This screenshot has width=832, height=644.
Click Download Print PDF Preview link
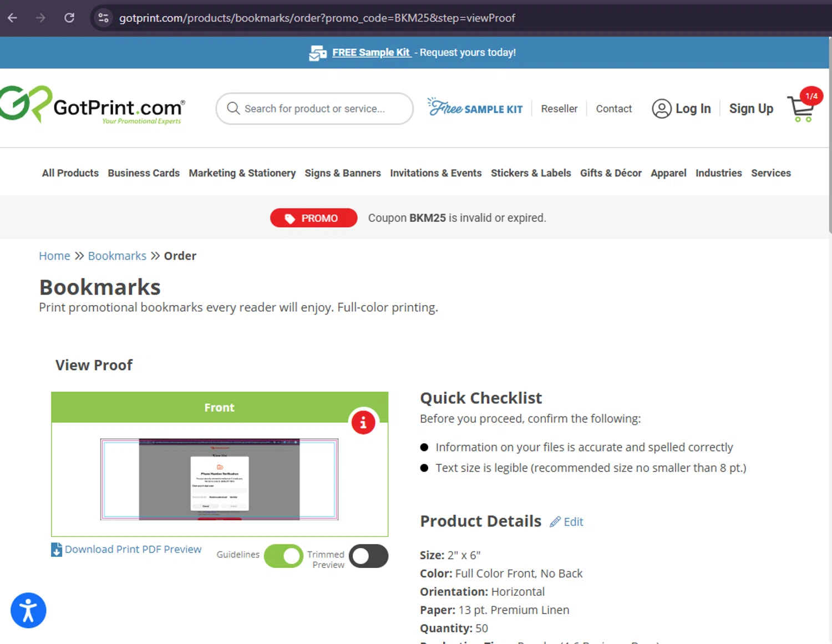[x=133, y=549]
